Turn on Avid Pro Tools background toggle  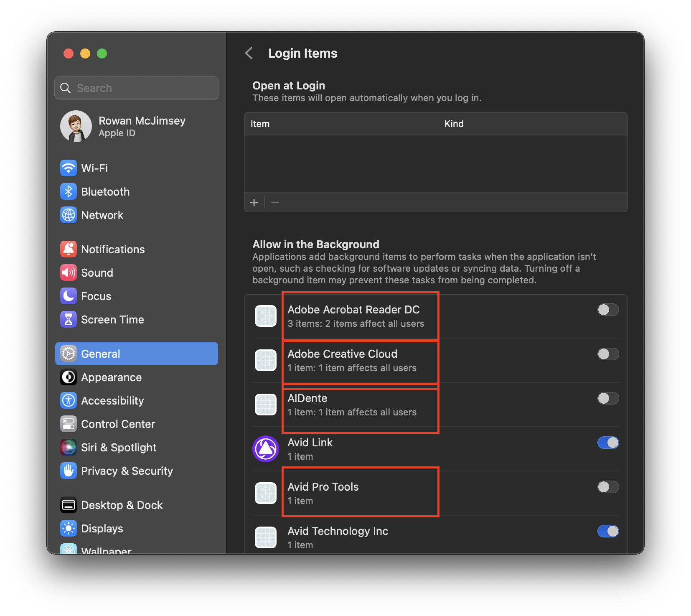608,487
